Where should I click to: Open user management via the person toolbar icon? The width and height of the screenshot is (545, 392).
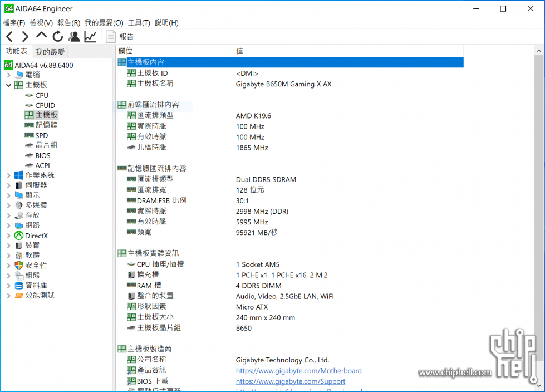click(x=74, y=37)
